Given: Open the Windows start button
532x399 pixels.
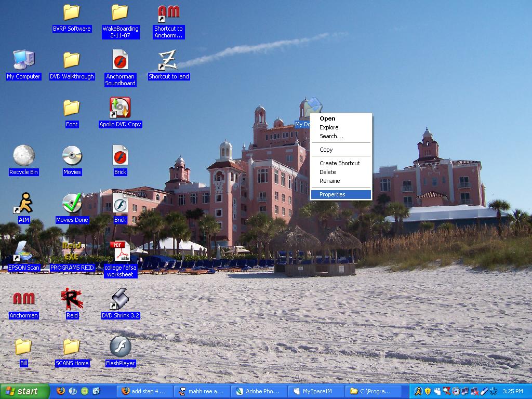Looking at the screenshot, I should tap(25, 391).
